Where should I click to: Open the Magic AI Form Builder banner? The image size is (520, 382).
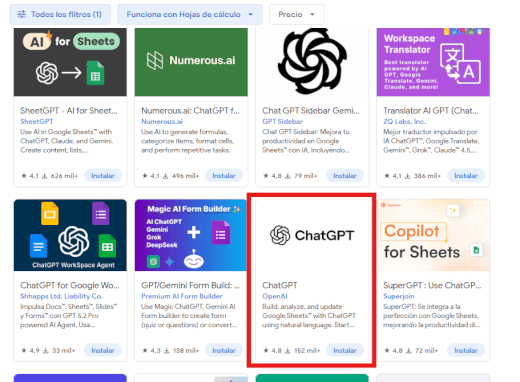tap(191, 235)
